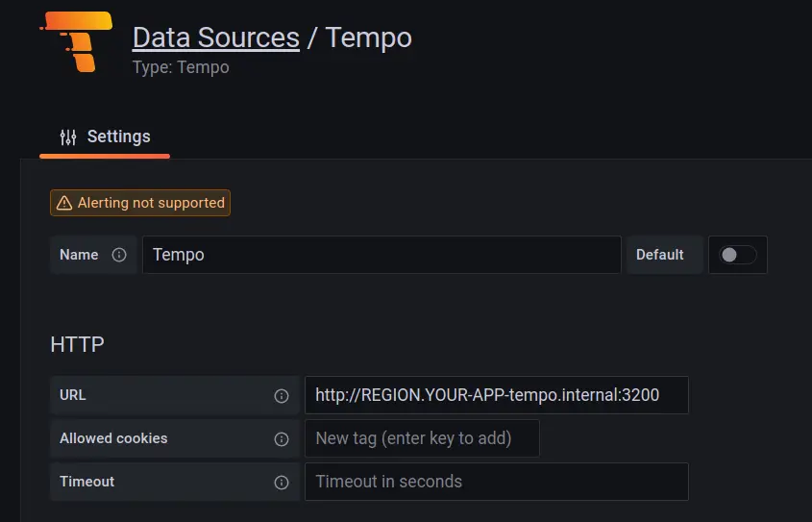This screenshot has width=812, height=522.
Task: Click the HTTP section heading
Action: click(77, 344)
